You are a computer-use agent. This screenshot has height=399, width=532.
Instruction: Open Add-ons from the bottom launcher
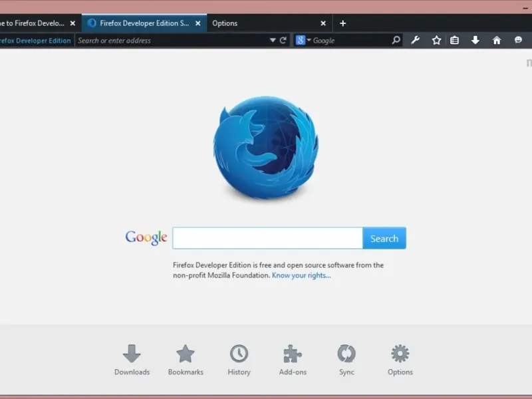point(293,360)
